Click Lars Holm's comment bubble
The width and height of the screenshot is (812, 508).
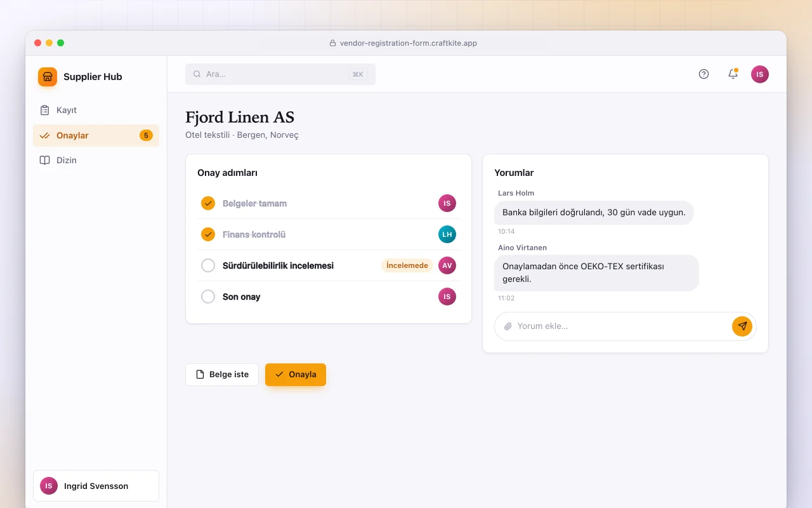[x=594, y=213]
